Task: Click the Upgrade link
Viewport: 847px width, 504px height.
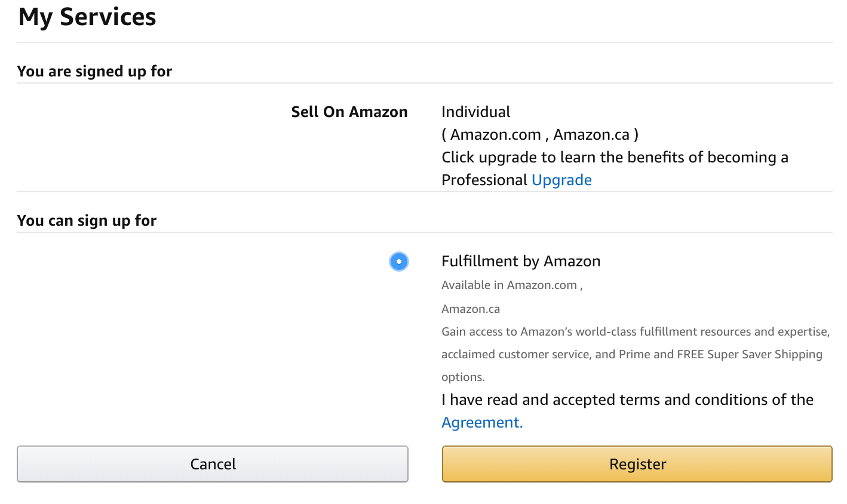Action: tap(561, 180)
